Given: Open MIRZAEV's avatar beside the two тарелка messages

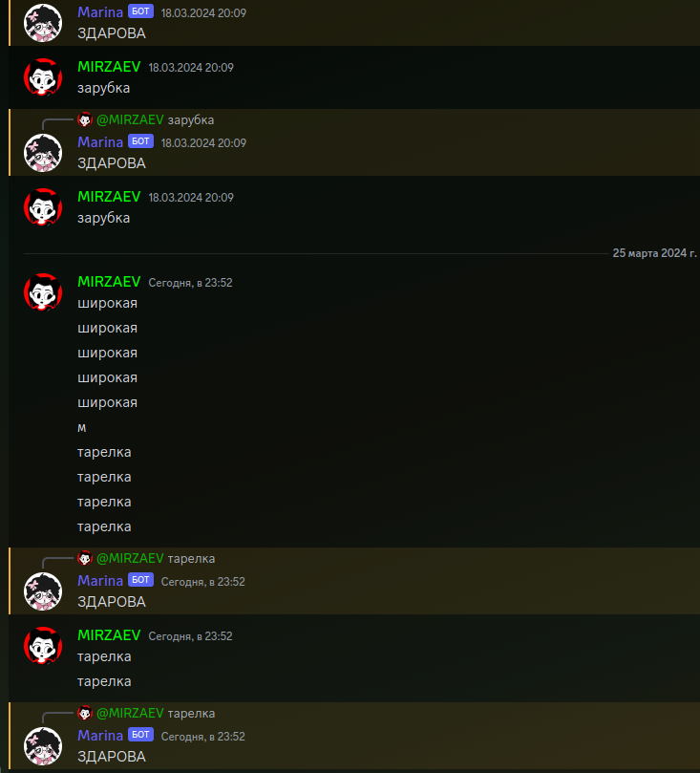Looking at the screenshot, I should 43,646.
